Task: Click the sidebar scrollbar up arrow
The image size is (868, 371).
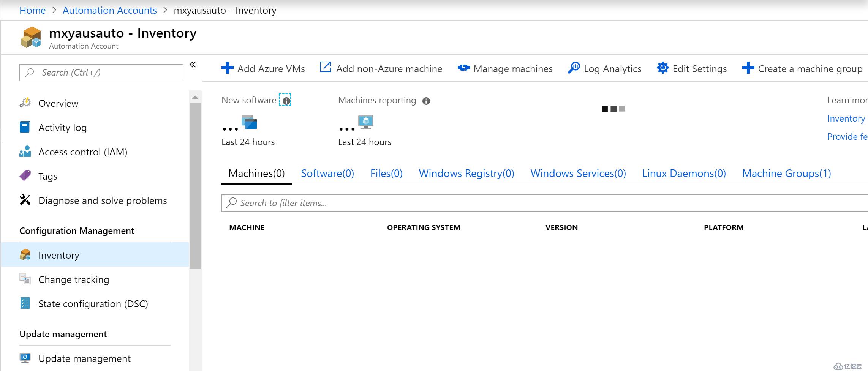Action: (195, 98)
